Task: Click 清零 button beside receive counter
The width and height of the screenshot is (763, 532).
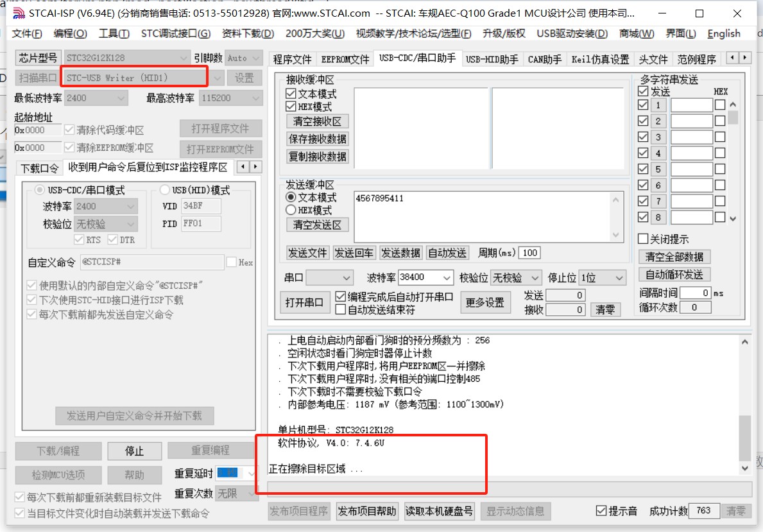Action: 605,309
